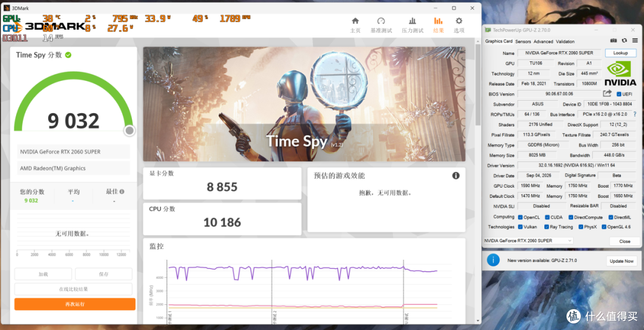644x330 pixels.
Task: Click the GPU-Z title bar app icon
Action: (488, 30)
